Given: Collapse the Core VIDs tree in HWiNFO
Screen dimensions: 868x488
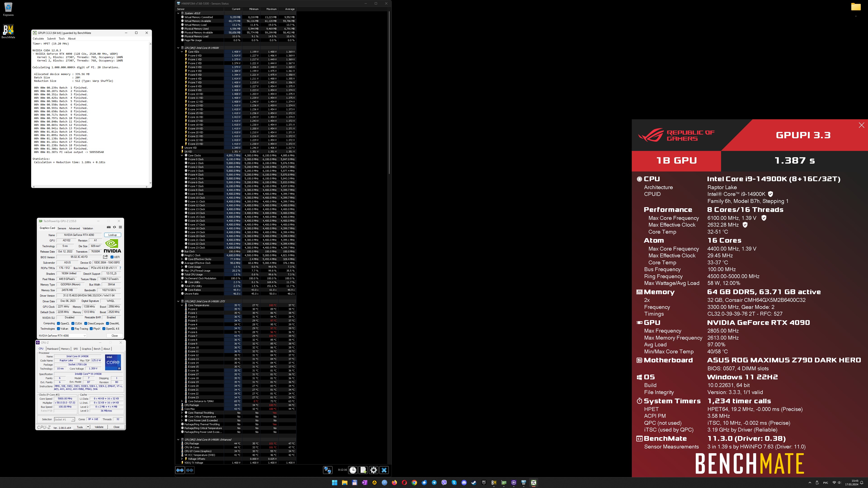Looking at the screenshot, I should pyautogui.click(x=182, y=52).
